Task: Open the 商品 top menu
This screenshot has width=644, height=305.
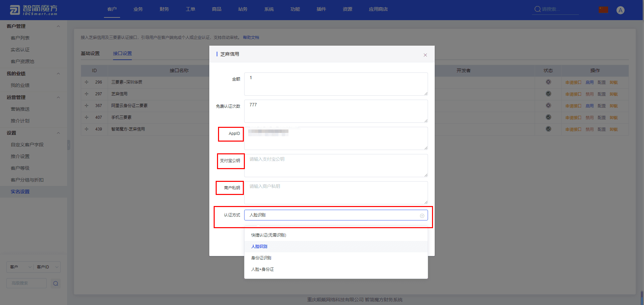Action: pyautogui.click(x=217, y=9)
